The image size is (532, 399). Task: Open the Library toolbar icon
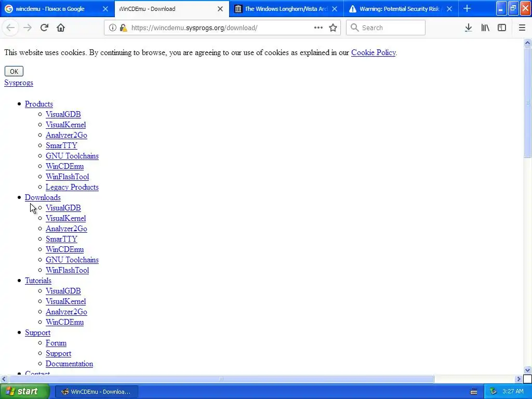click(485, 28)
